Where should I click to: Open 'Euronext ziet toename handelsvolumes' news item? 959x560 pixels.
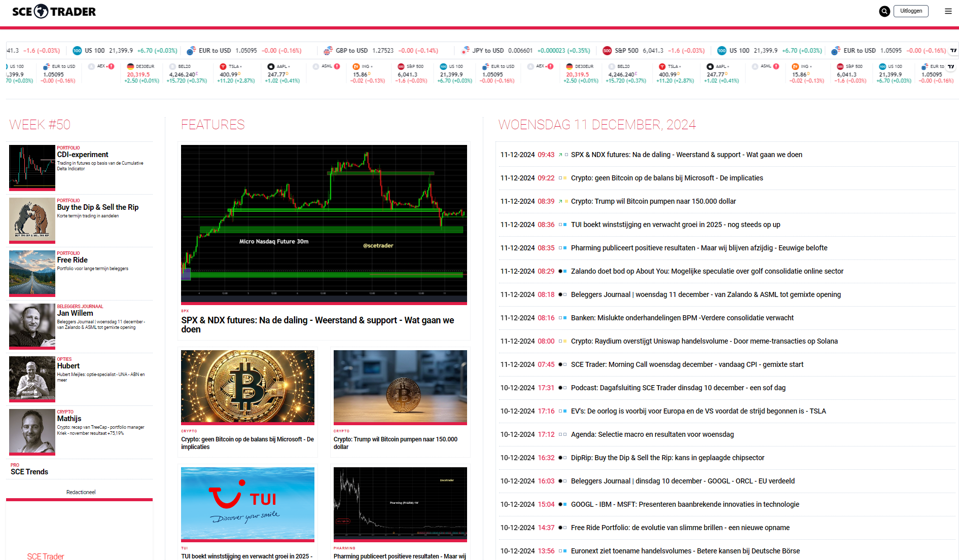tap(685, 551)
